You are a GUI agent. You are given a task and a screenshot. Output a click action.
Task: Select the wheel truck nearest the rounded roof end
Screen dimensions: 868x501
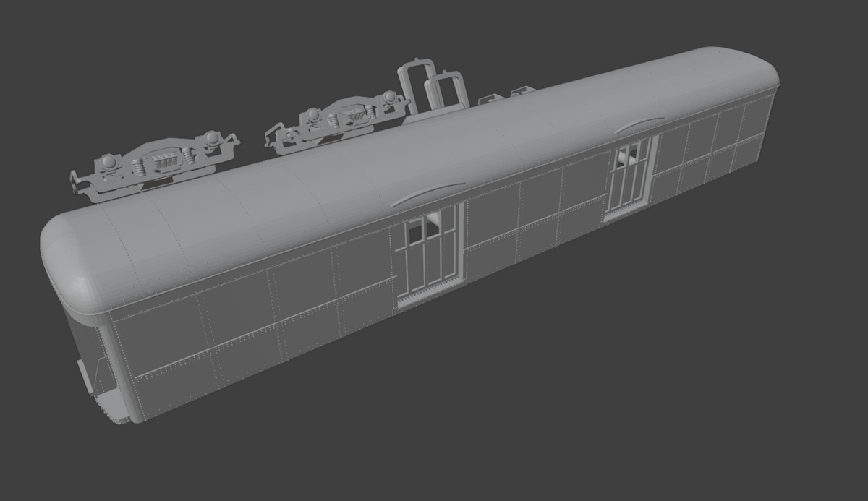[156, 165]
